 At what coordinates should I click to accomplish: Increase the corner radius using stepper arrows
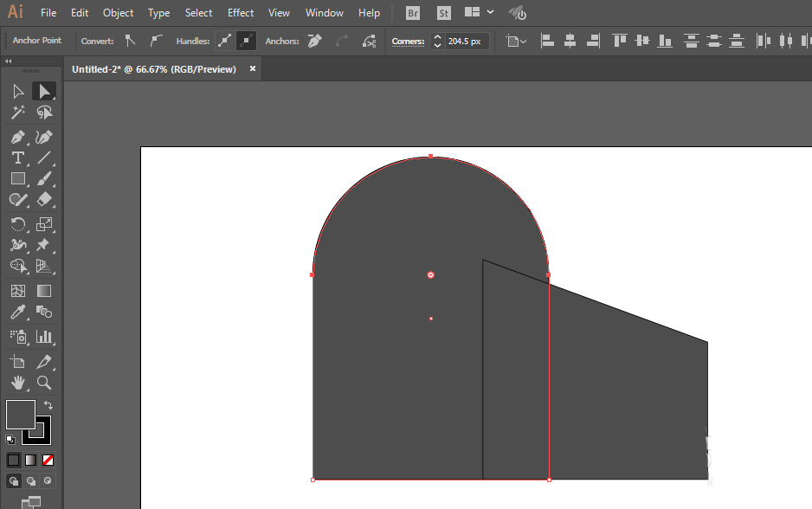point(437,37)
